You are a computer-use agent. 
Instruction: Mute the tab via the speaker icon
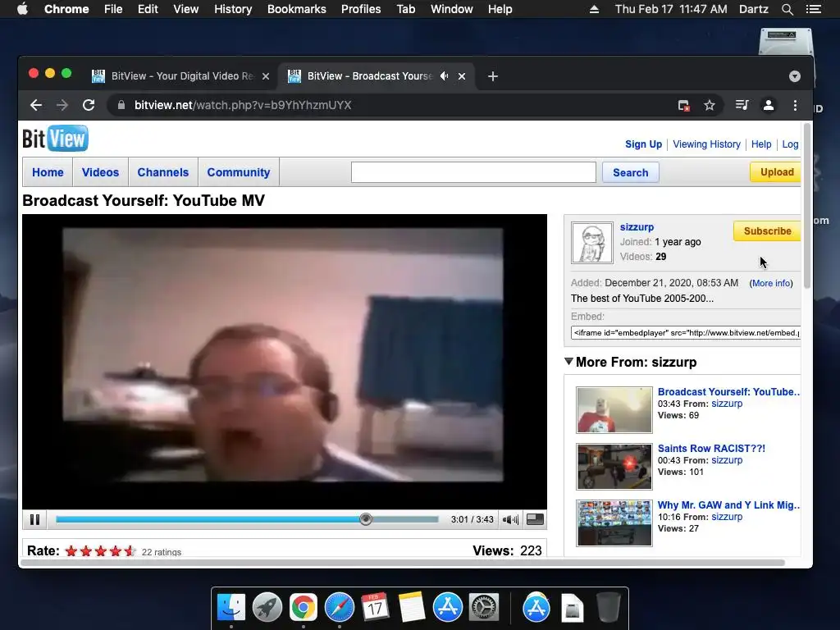pos(444,76)
